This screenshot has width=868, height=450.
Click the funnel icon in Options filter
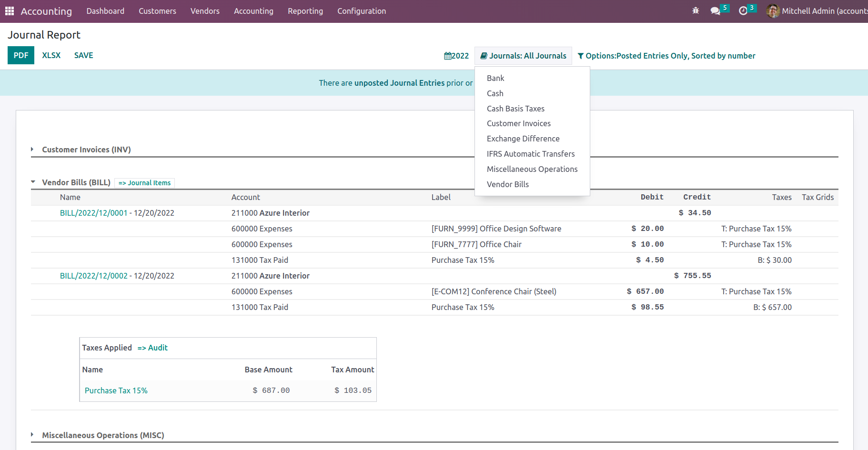581,56
